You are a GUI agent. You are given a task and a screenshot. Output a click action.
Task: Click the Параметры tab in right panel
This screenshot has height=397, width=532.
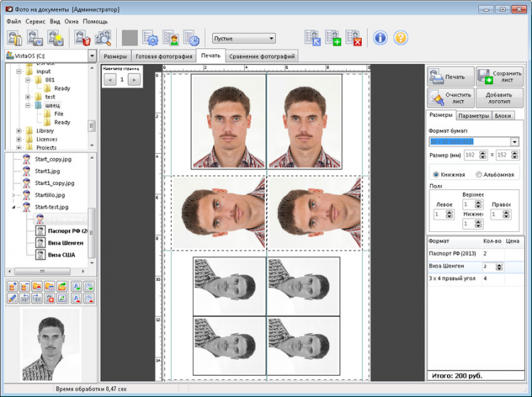click(x=473, y=116)
